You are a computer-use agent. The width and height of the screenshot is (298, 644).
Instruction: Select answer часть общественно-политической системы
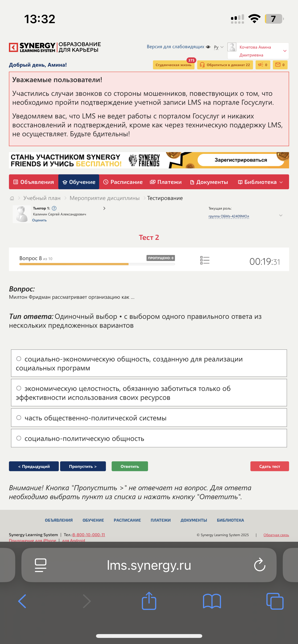(x=149, y=418)
